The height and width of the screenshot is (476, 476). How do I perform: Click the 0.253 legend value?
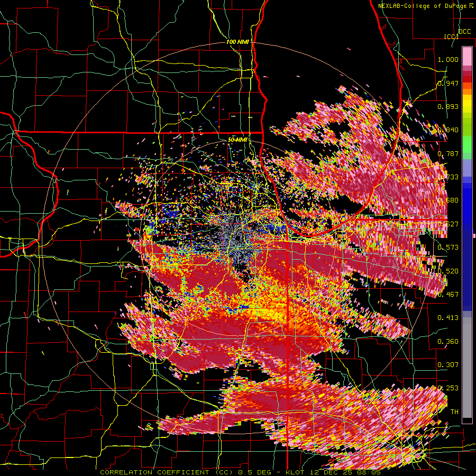click(448, 388)
